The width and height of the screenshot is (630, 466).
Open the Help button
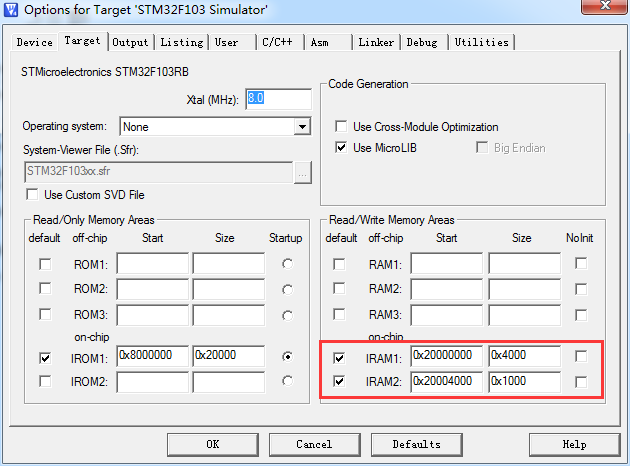[x=575, y=444]
